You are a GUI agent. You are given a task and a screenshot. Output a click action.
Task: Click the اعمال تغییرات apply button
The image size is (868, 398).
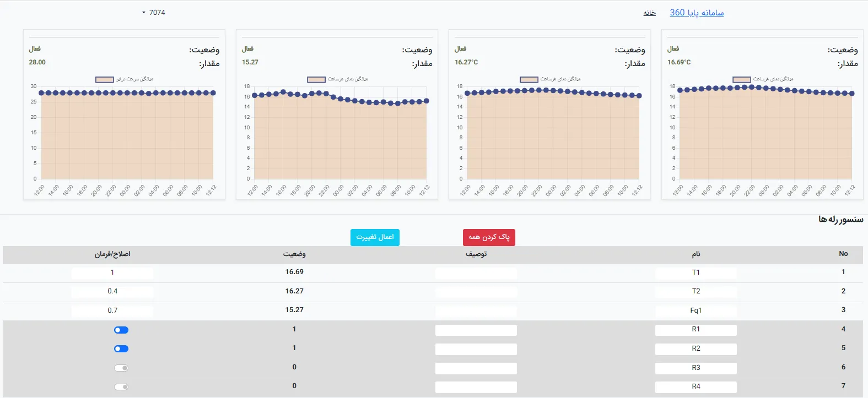pos(375,237)
